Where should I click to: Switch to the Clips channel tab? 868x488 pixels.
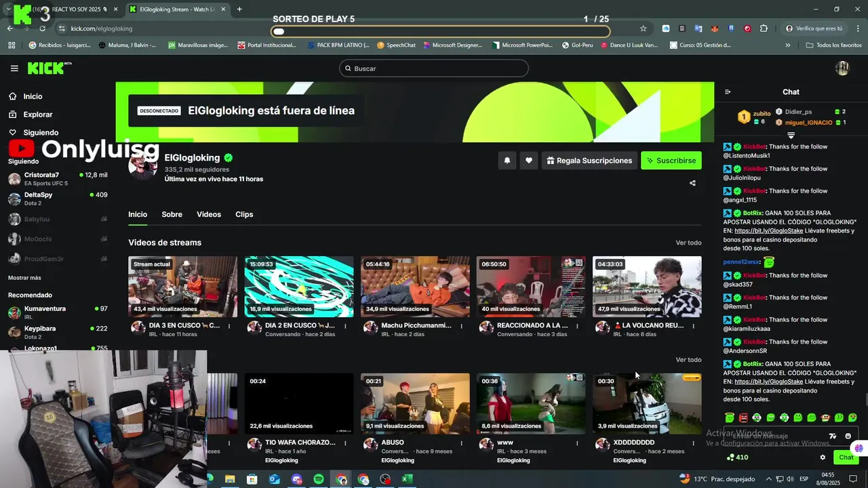pos(244,214)
